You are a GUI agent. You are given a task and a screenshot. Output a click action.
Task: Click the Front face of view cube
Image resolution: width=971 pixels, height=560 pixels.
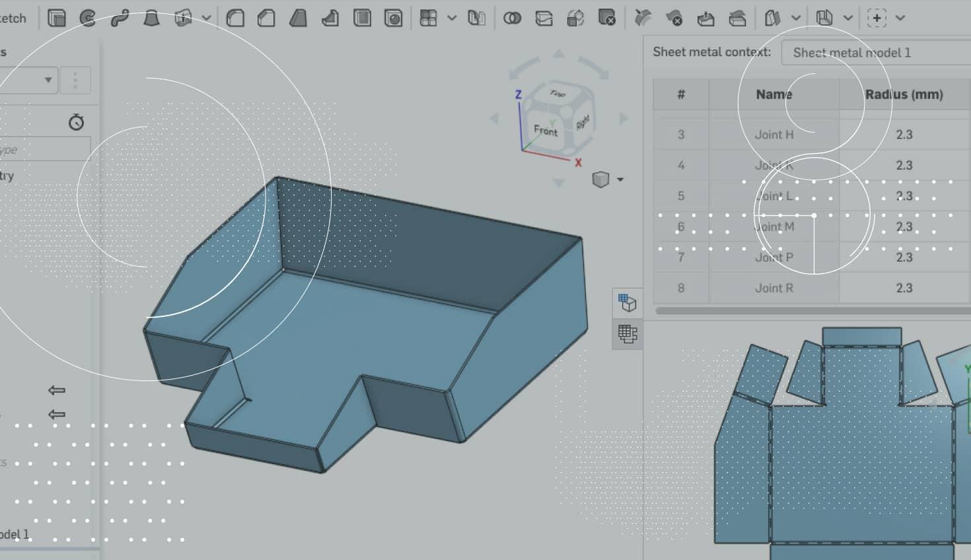(x=546, y=131)
